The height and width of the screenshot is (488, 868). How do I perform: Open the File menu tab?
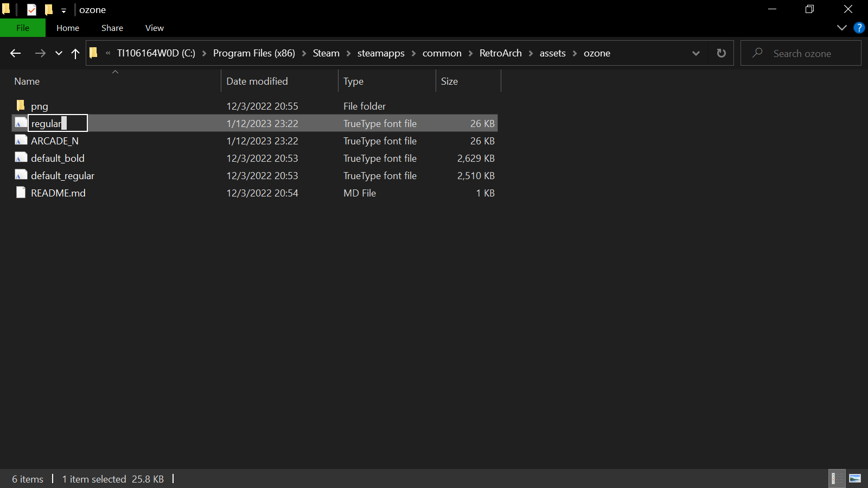coord(23,28)
